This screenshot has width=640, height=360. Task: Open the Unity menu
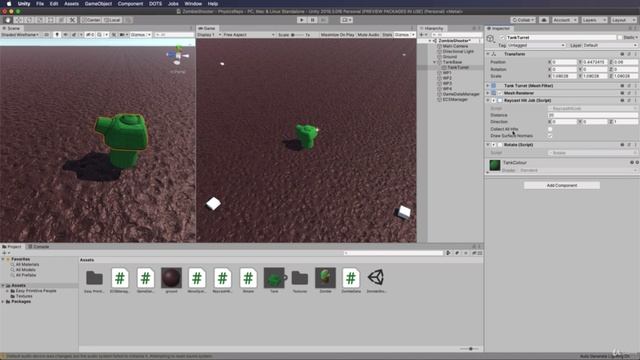[x=24, y=4]
